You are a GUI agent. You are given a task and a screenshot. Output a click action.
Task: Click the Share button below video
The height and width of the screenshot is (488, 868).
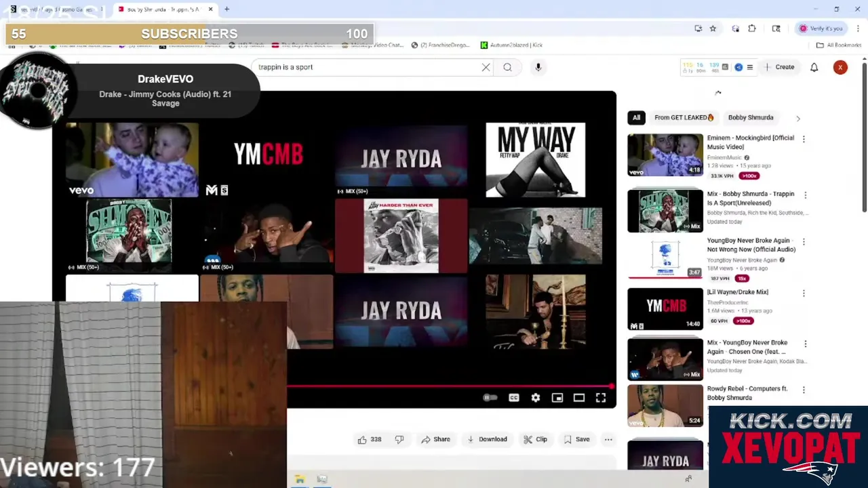click(435, 439)
